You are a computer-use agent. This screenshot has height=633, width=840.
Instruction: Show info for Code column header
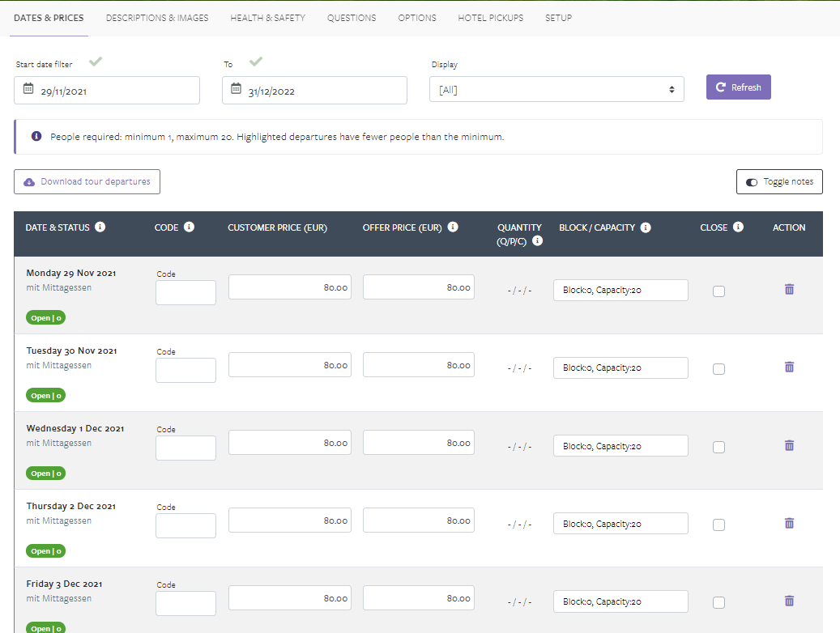(189, 227)
